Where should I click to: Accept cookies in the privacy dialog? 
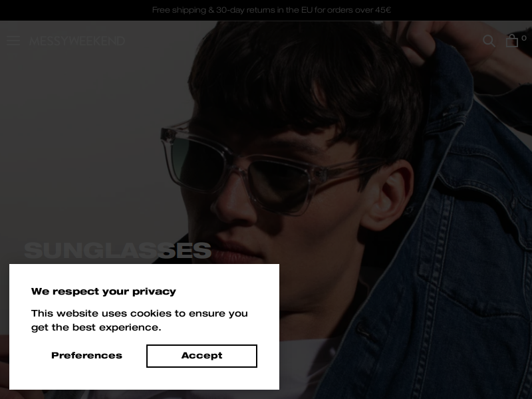pos(201,356)
